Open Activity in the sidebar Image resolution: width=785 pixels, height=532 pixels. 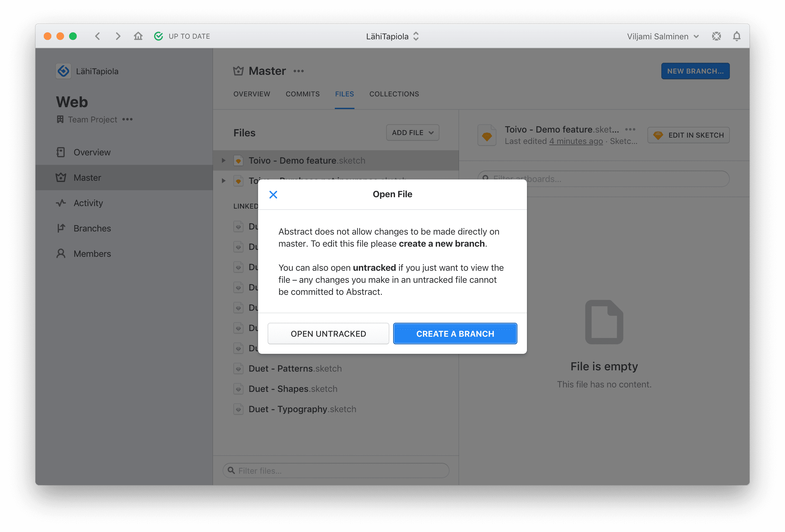124,203
